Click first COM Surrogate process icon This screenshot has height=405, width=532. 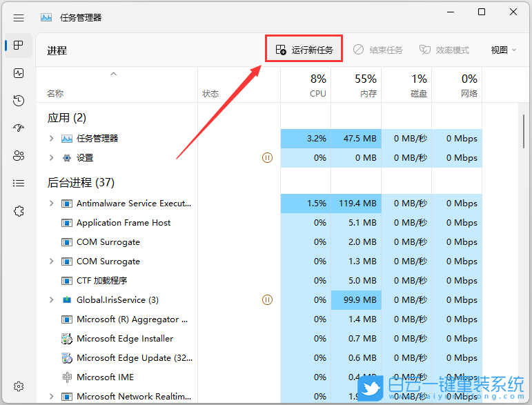[x=67, y=242]
